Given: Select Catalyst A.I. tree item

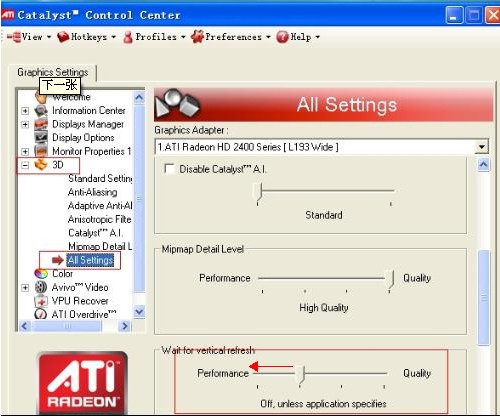Looking at the screenshot, I should coord(96,233).
